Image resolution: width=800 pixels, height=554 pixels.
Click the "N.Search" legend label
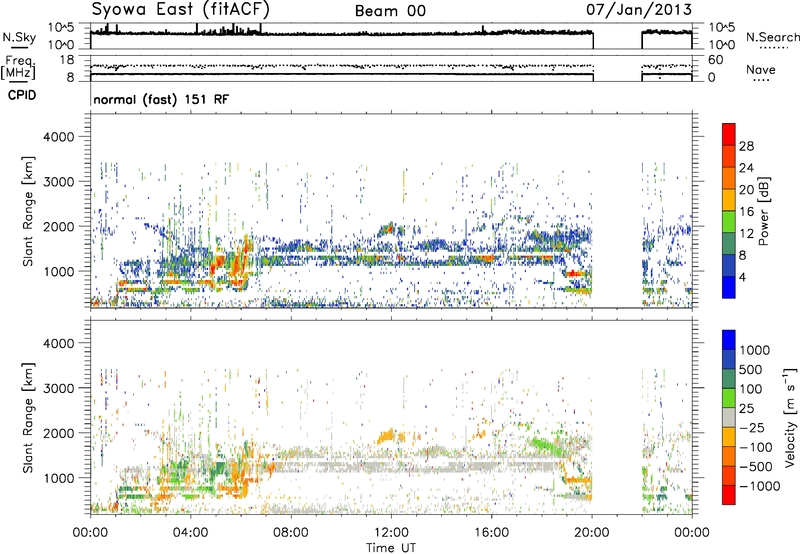tap(772, 37)
